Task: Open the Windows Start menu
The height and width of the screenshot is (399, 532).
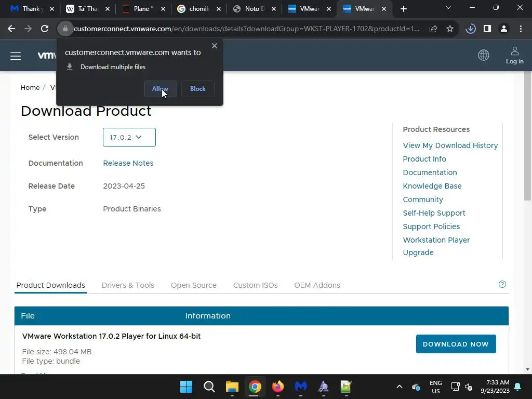Action: (x=187, y=387)
